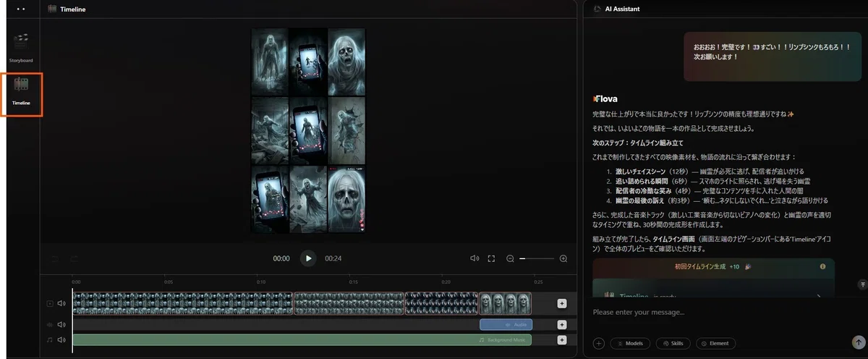Click the redo arrow below the preview

(x=74, y=258)
